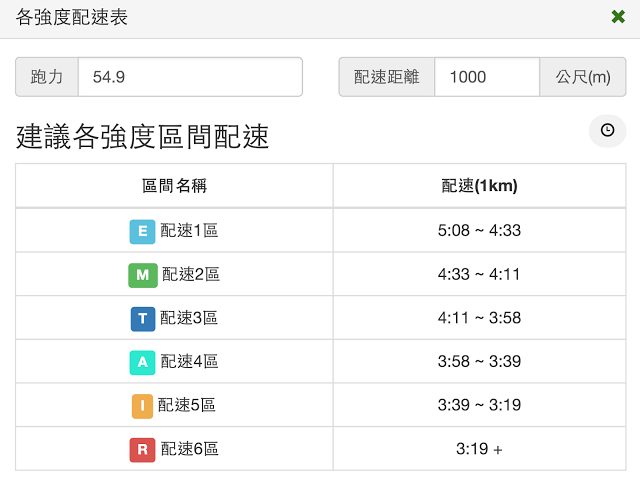Viewport: 640px width, 484px height.
Task: Click the orange I zone badge
Action: 142,406
